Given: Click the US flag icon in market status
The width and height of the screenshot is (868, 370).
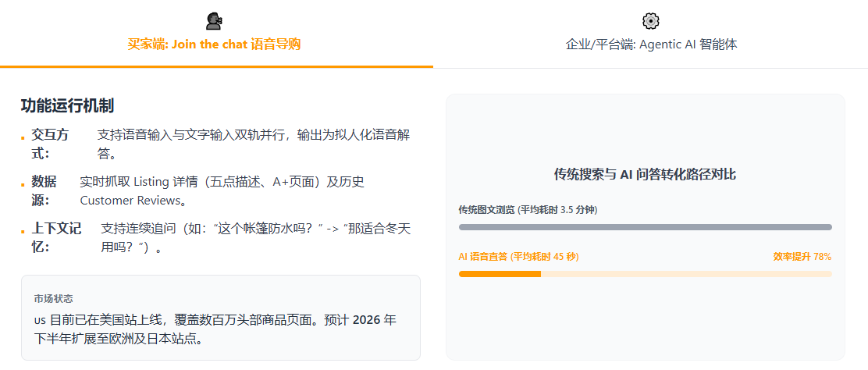Looking at the screenshot, I should [x=40, y=321].
